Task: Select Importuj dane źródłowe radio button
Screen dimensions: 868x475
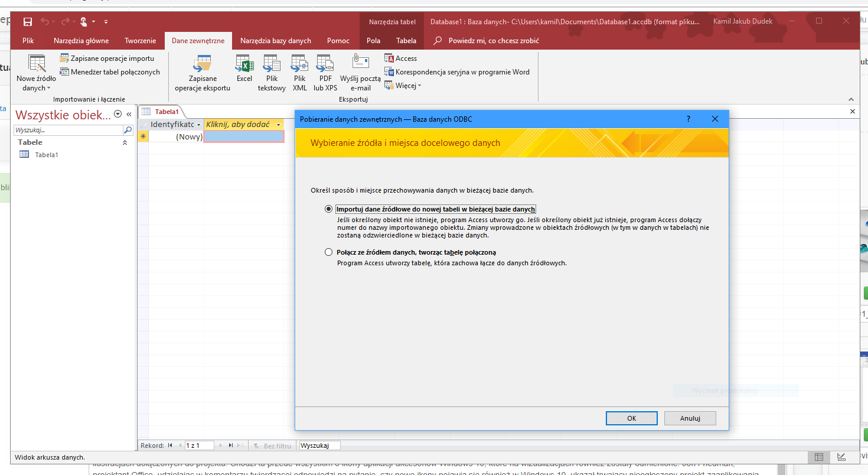Action: tap(329, 209)
